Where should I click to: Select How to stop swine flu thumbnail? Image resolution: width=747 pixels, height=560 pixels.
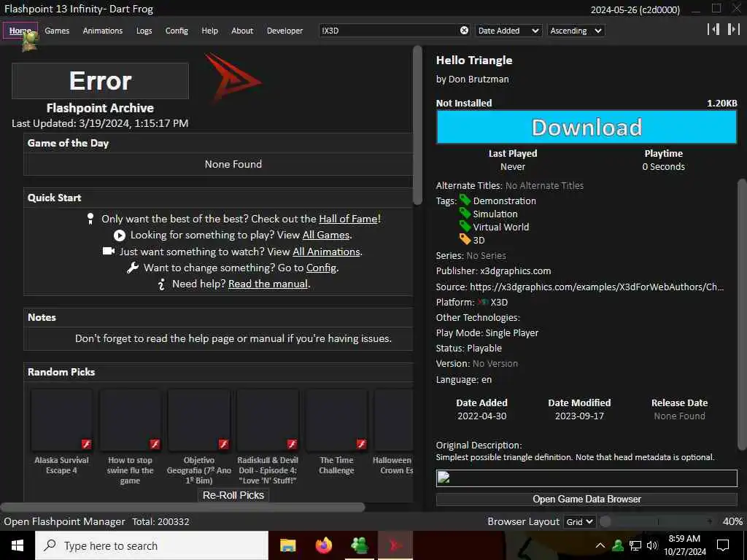[x=130, y=420]
